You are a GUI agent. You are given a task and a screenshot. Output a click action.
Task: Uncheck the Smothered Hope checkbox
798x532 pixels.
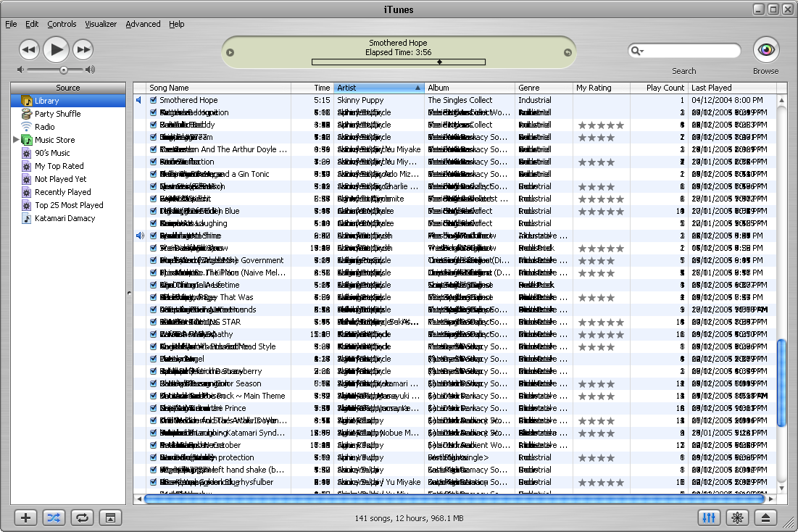point(153,100)
